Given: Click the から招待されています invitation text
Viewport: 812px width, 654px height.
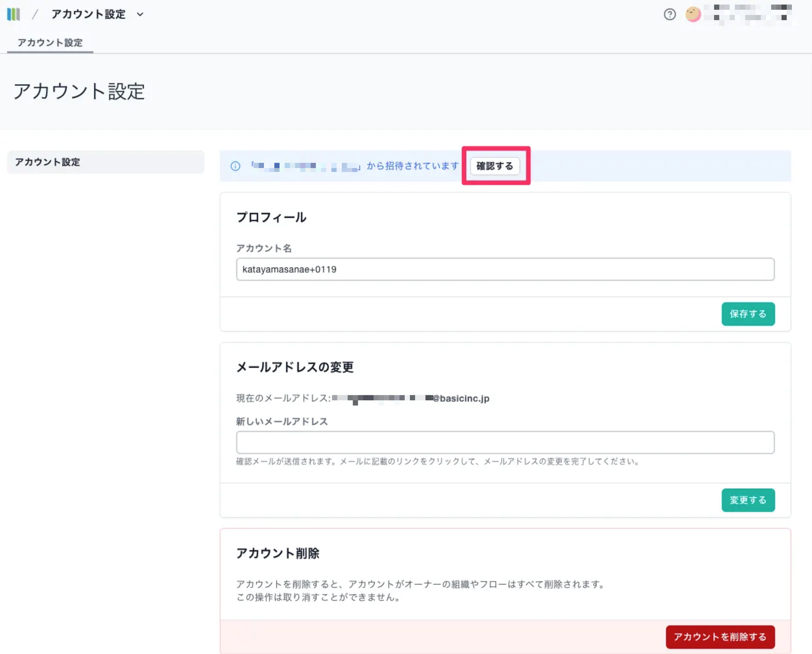Looking at the screenshot, I should [412, 166].
